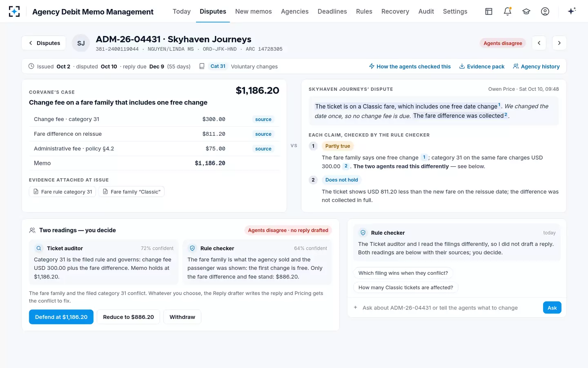Click the Ticket auditor magnifier icon
This screenshot has width=588, height=368.
coord(39,248)
